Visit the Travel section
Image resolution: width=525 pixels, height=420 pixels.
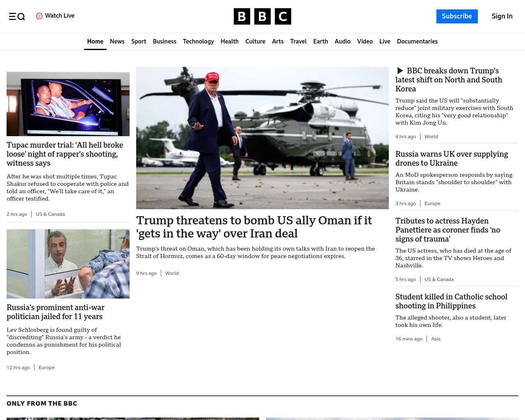point(298,41)
